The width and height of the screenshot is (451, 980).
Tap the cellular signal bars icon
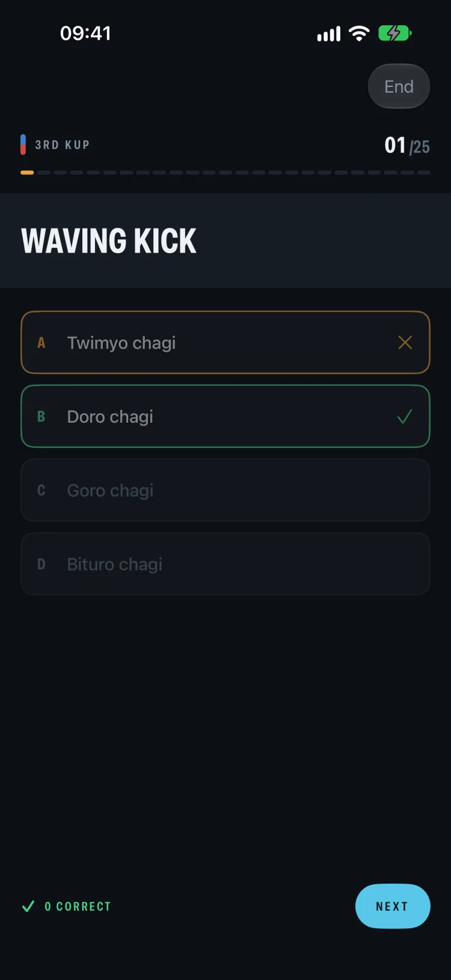329,34
